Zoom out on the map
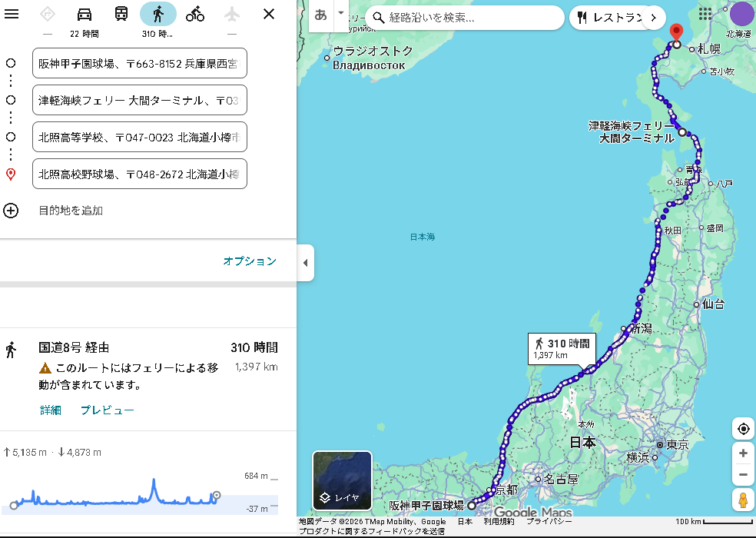Viewport: 756px width, 538px height. click(x=743, y=475)
